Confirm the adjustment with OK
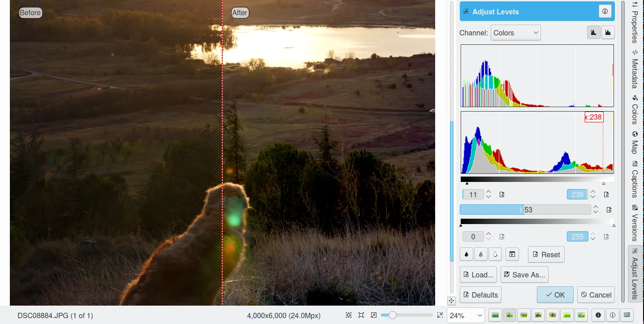Screen dimensions: 644x324 (555, 295)
